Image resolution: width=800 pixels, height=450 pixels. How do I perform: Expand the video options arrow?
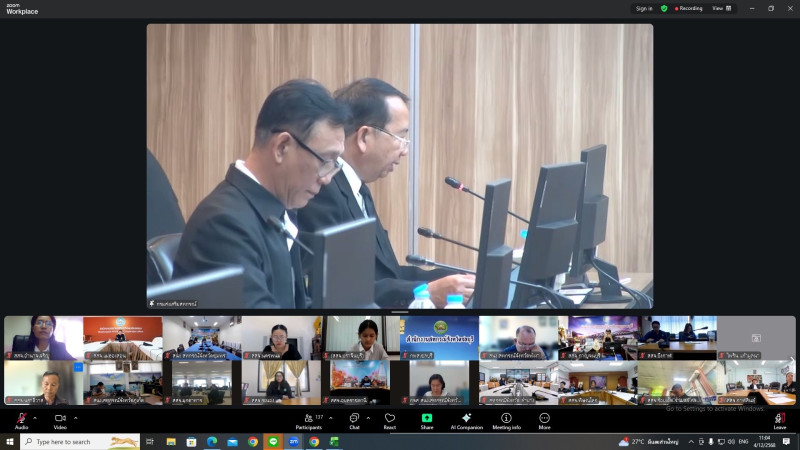click(x=75, y=418)
